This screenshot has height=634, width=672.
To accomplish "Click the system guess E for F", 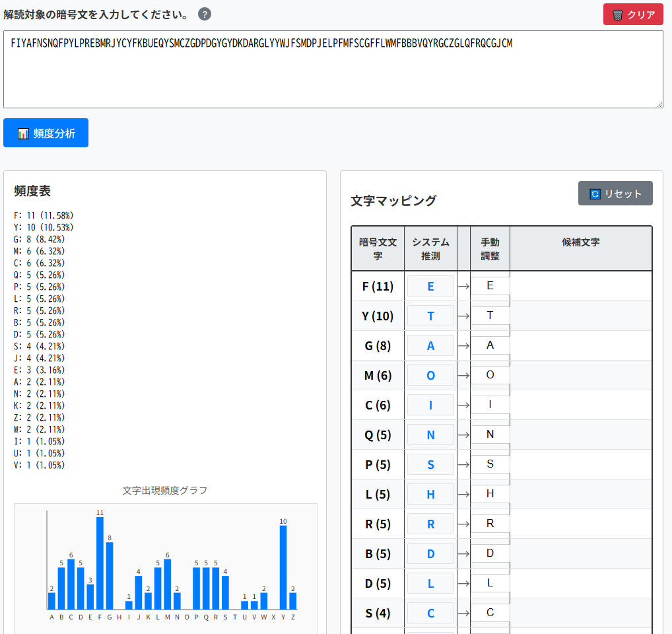I will coord(430,286).
